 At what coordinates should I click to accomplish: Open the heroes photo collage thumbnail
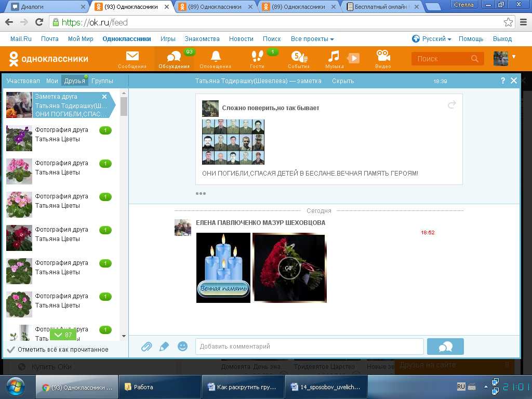pos(233,142)
